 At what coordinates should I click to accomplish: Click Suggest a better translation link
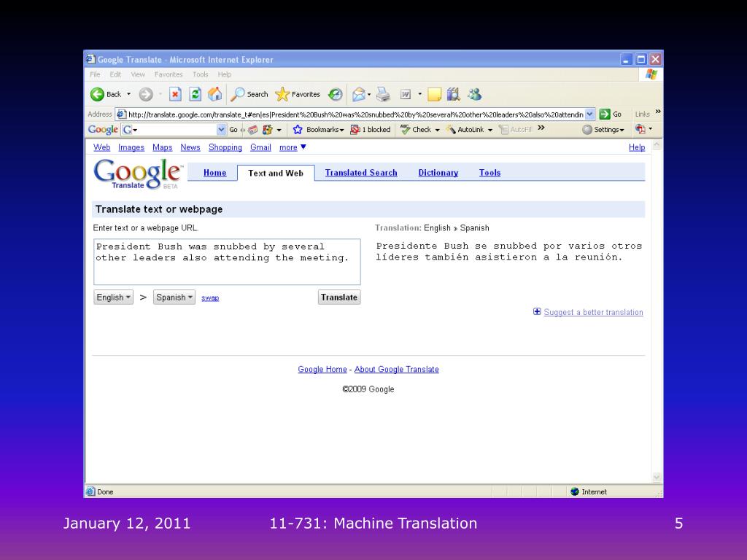coord(594,312)
